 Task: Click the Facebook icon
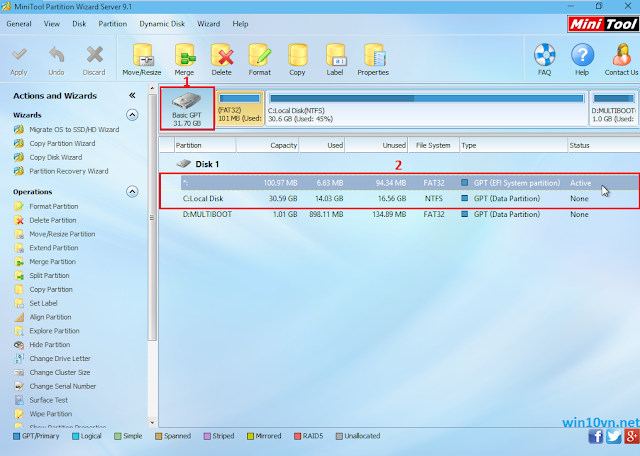coord(596,436)
